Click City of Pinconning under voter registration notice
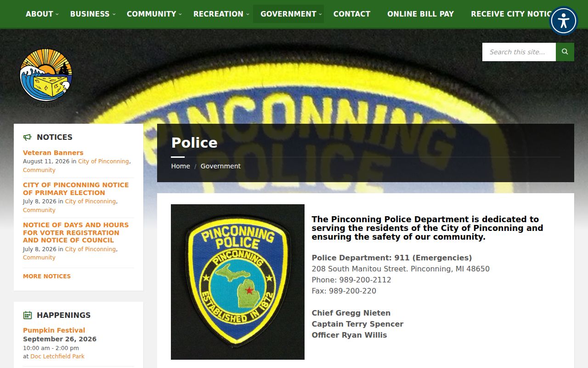 point(90,249)
